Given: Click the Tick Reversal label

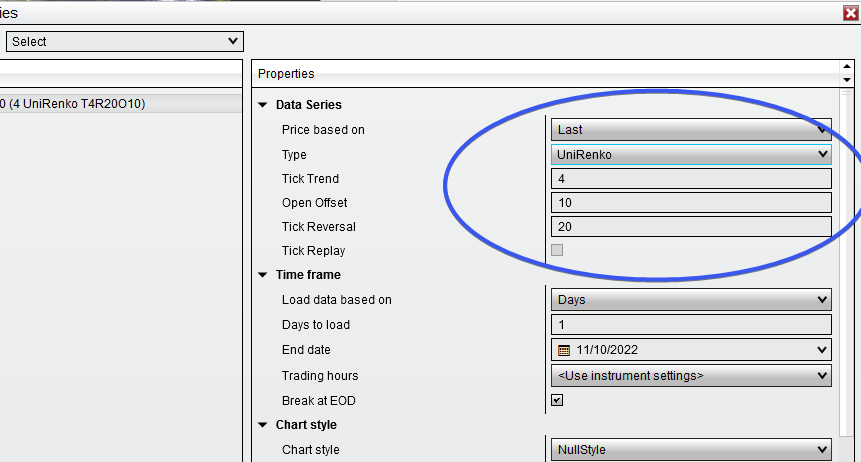Looking at the screenshot, I should point(318,226).
